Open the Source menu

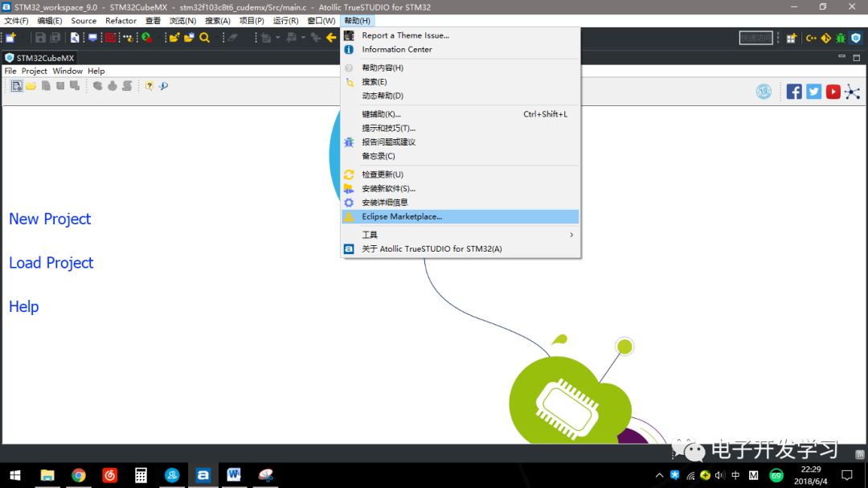click(84, 20)
